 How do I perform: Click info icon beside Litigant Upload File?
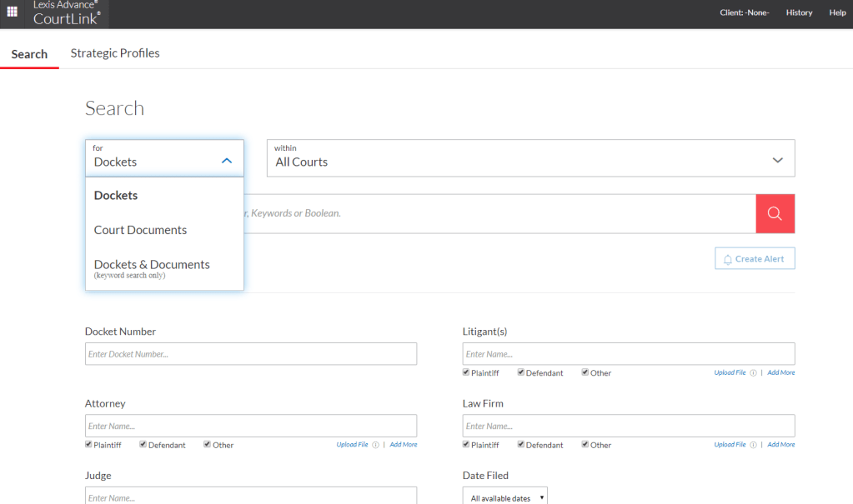click(x=753, y=373)
